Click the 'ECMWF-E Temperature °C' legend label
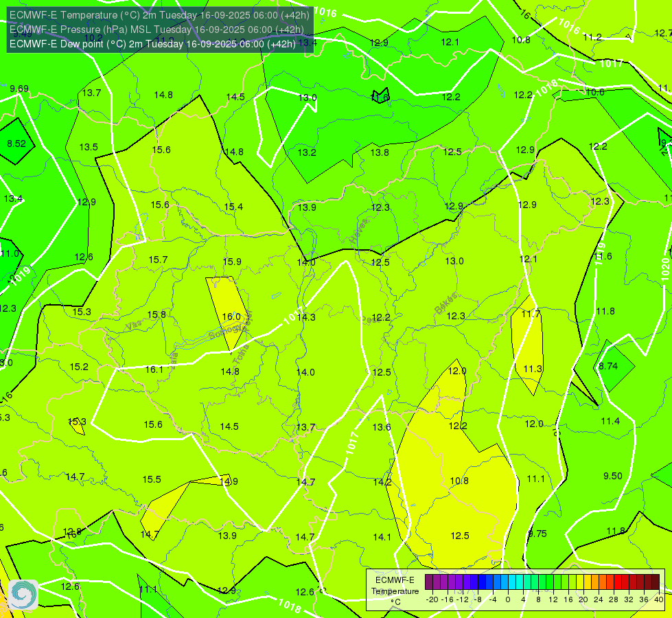The height and width of the screenshot is (618, 672). coord(395,591)
